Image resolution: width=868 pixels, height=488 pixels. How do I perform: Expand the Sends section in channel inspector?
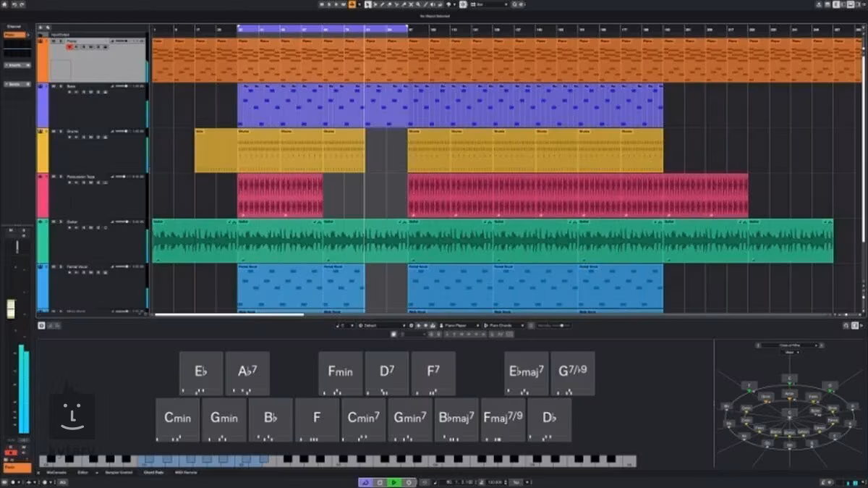pos(17,84)
